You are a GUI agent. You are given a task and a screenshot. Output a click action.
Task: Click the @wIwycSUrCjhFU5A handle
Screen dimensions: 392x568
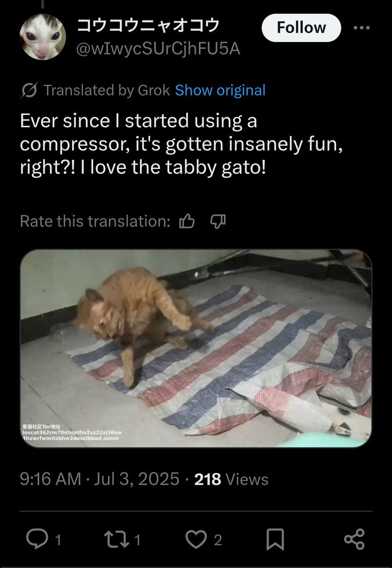tap(158, 48)
